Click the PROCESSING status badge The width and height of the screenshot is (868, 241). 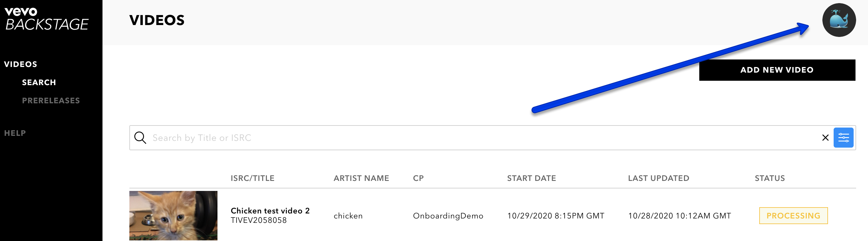(793, 216)
